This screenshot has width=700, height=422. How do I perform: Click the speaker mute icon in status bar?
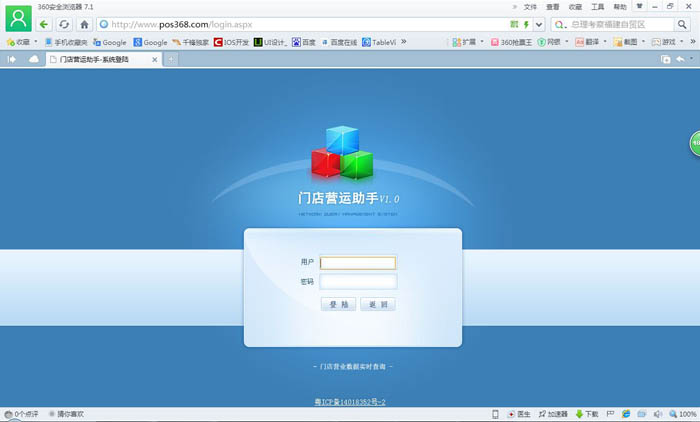658,414
